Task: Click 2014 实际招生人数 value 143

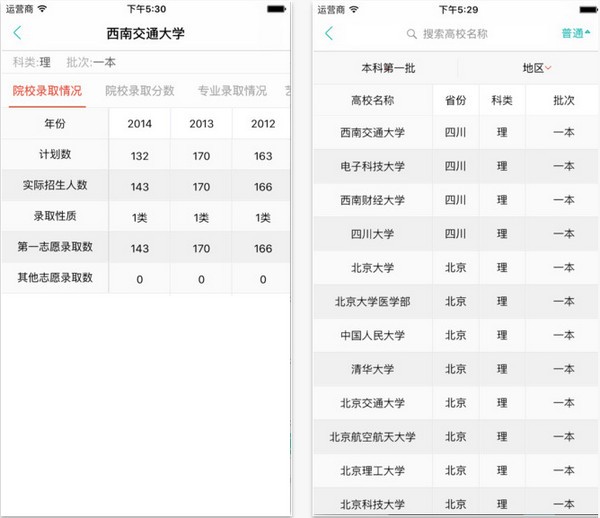Action: [x=140, y=187]
